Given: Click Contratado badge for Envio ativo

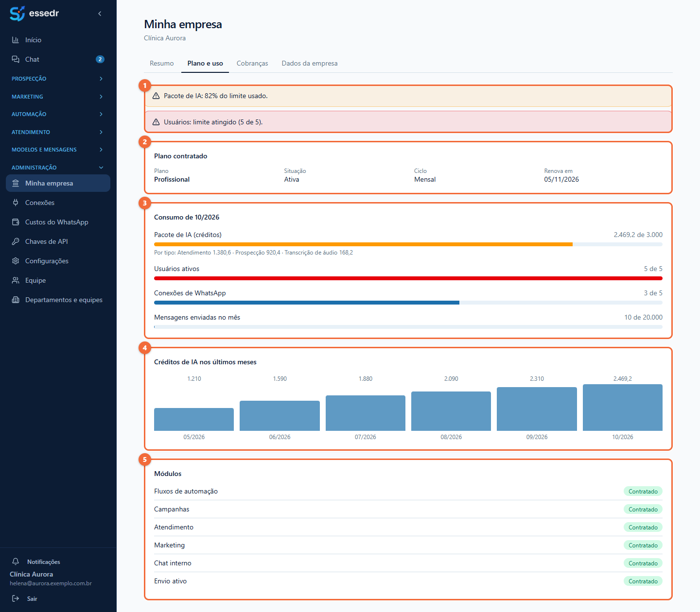Looking at the screenshot, I should [643, 581].
